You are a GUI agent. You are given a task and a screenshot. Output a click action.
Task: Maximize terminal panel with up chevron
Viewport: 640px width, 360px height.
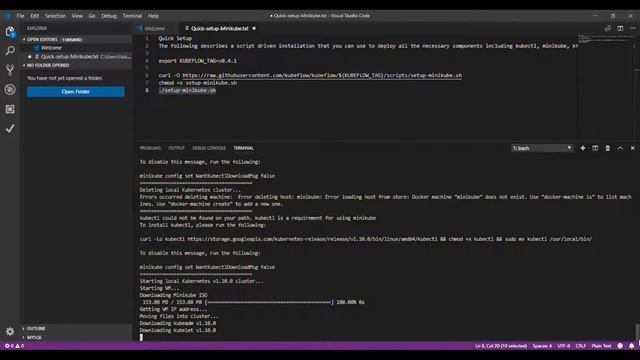[x=620, y=148]
